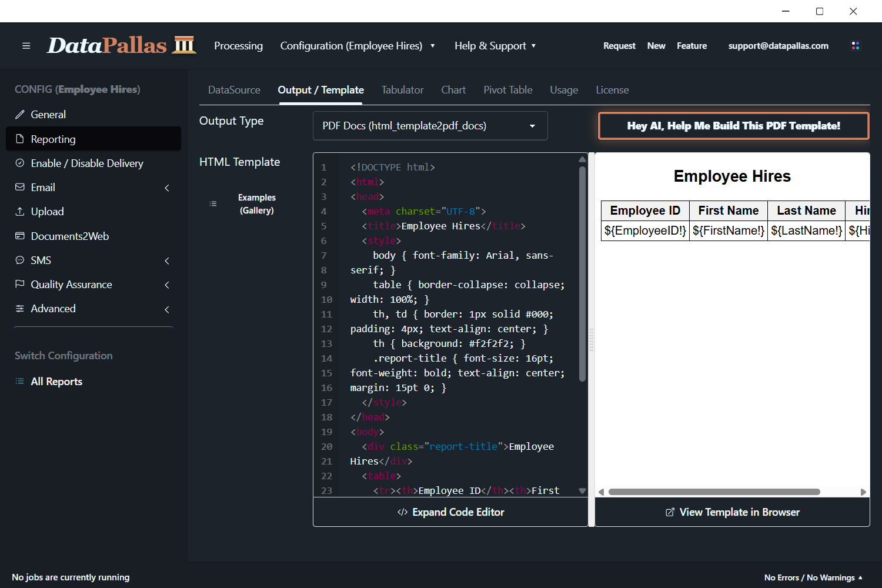Open the Processing menu
This screenshot has height=588, width=882.
238,46
